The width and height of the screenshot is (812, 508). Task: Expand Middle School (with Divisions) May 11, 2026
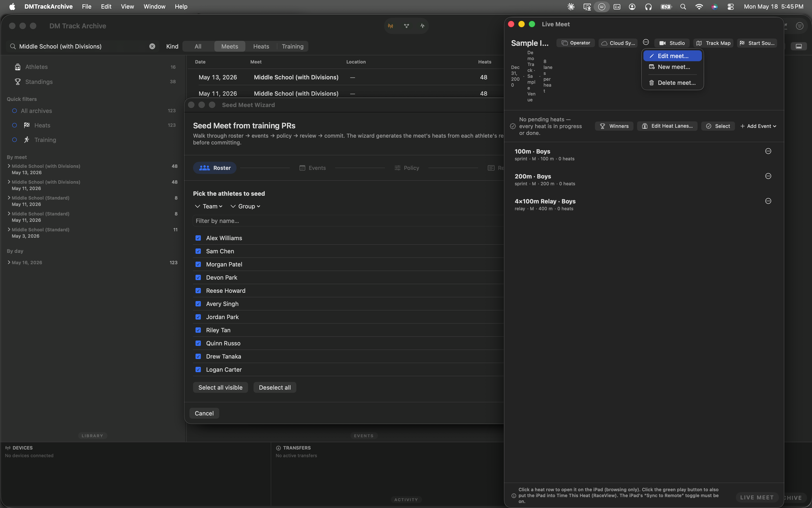pos(9,182)
